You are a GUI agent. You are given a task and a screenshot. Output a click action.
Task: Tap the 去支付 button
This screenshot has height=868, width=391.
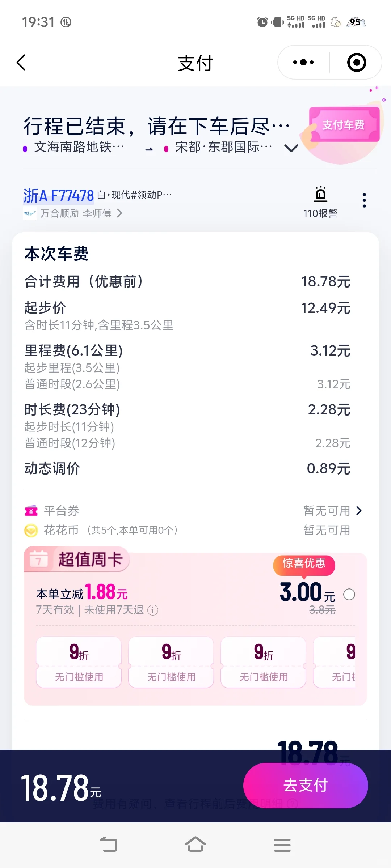point(306,785)
